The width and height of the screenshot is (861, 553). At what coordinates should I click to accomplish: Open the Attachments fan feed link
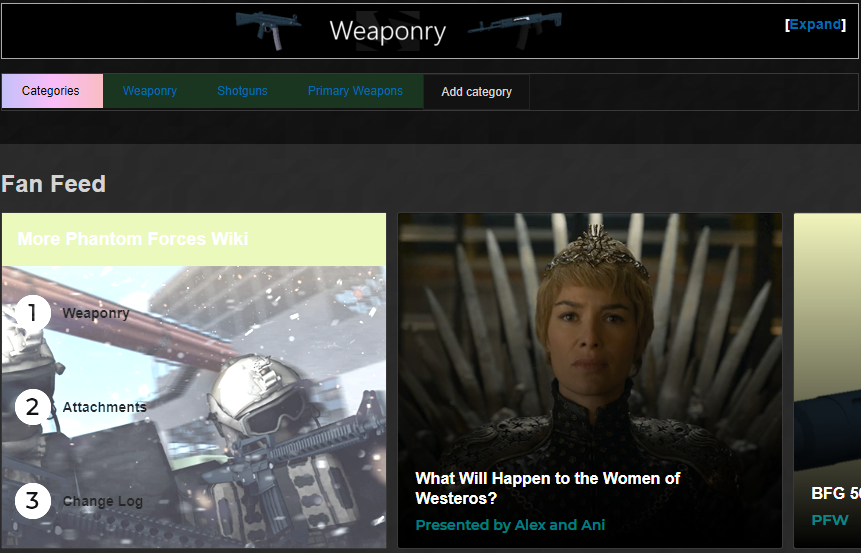(104, 407)
